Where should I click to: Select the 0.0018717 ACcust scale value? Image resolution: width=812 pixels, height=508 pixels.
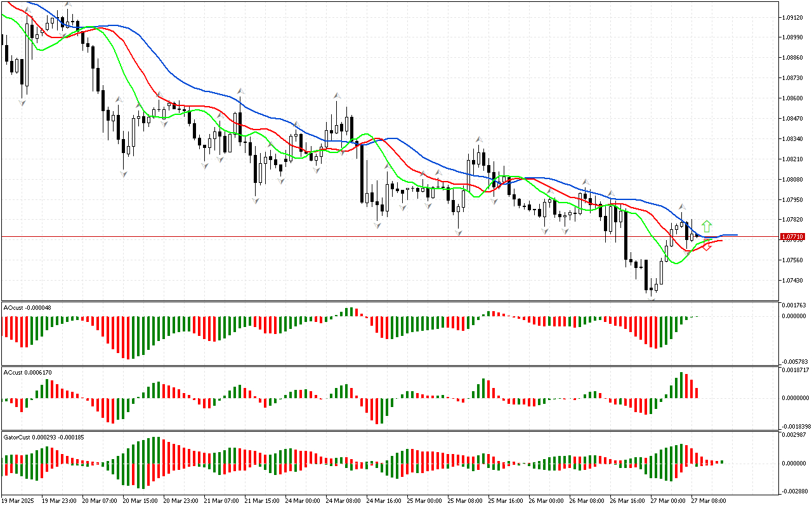pos(796,370)
